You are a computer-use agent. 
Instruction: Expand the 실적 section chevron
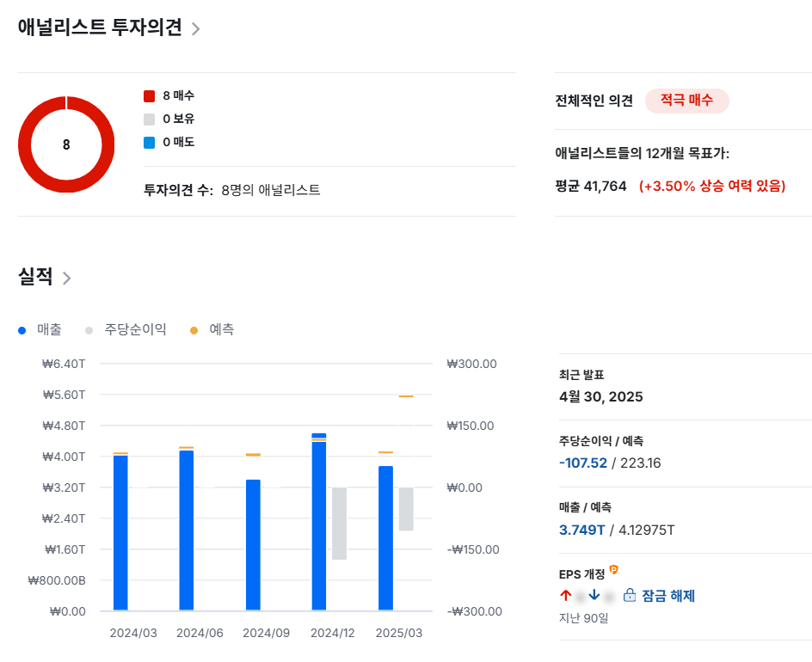(x=68, y=278)
